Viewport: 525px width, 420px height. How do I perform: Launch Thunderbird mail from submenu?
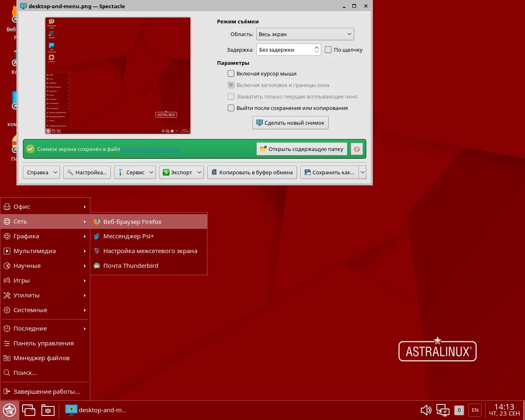click(x=148, y=266)
